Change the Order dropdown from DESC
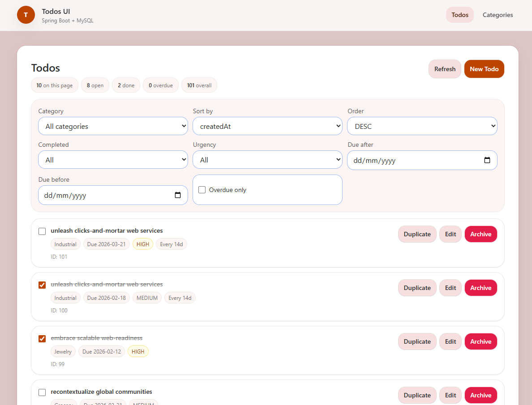Viewport: 532px width, 405px height. click(x=422, y=126)
